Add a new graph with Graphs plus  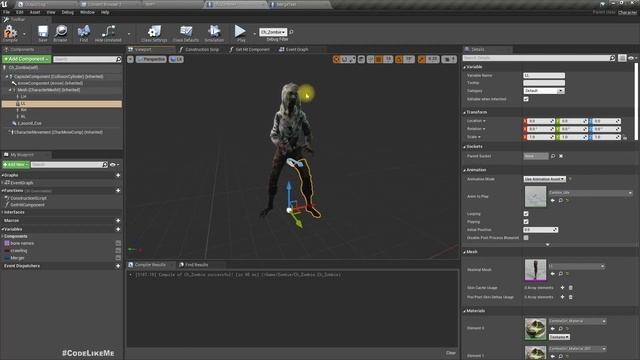(118, 175)
